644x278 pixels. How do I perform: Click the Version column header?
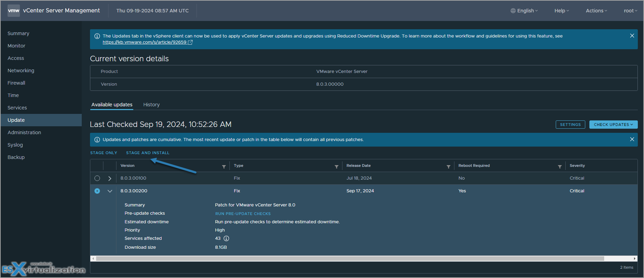point(127,165)
